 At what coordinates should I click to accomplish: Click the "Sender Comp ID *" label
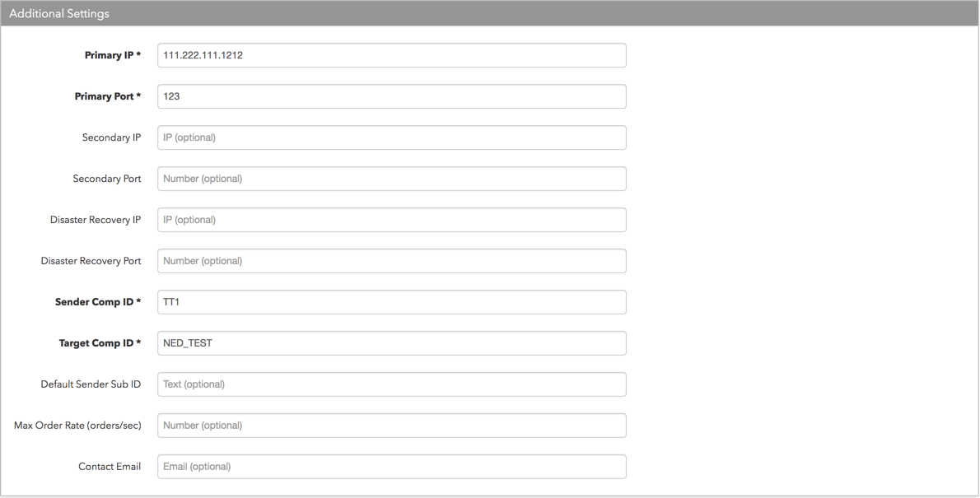click(98, 302)
